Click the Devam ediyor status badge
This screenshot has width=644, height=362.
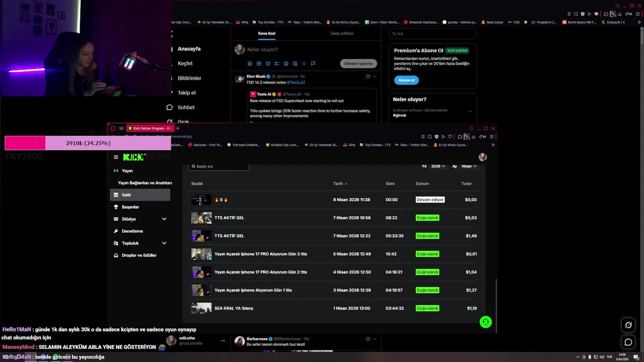click(430, 200)
